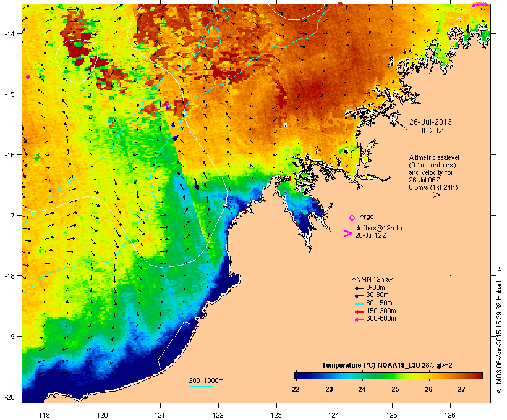The height and width of the screenshot is (420, 507).
Task: Click the longitude axis label 123
Action: coord(276,415)
